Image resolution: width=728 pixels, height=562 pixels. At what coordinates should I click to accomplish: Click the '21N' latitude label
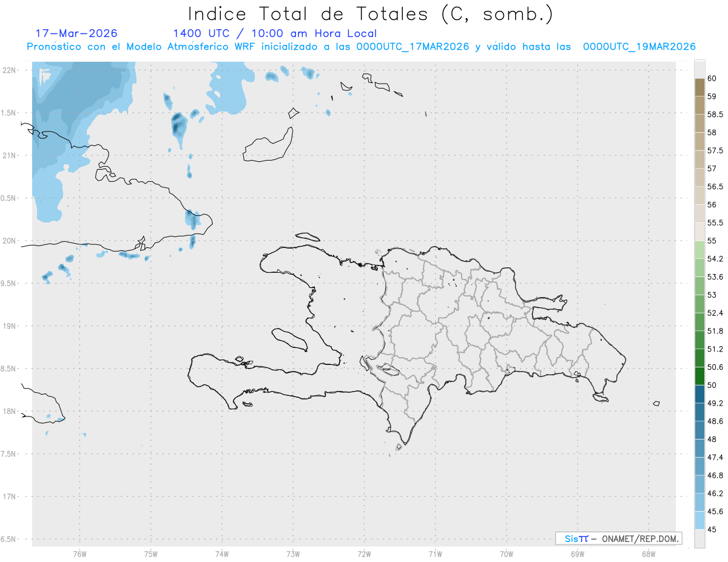pyautogui.click(x=10, y=156)
